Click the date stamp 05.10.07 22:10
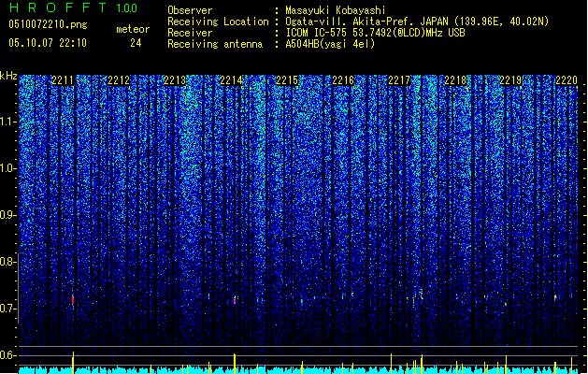588x374 pixels. (48, 43)
